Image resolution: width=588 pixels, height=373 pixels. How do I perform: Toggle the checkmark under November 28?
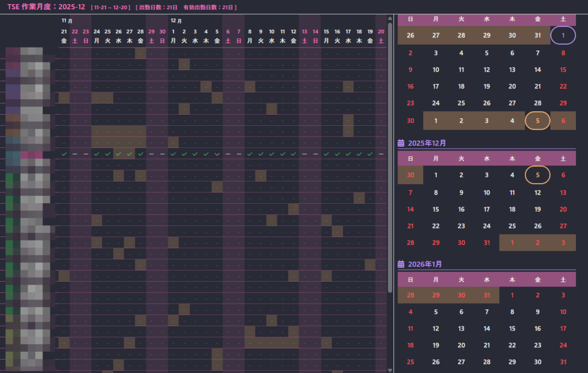(140, 154)
